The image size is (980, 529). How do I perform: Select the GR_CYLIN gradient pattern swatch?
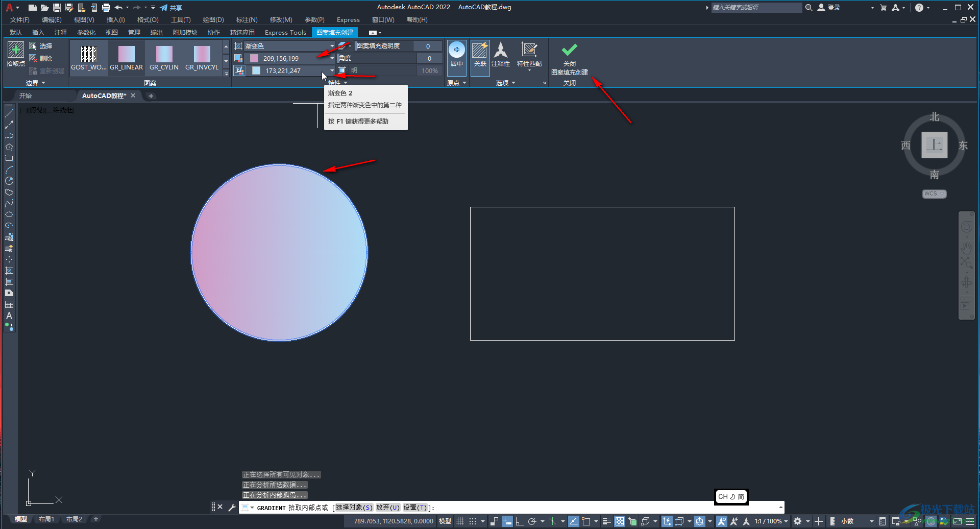(x=164, y=58)
